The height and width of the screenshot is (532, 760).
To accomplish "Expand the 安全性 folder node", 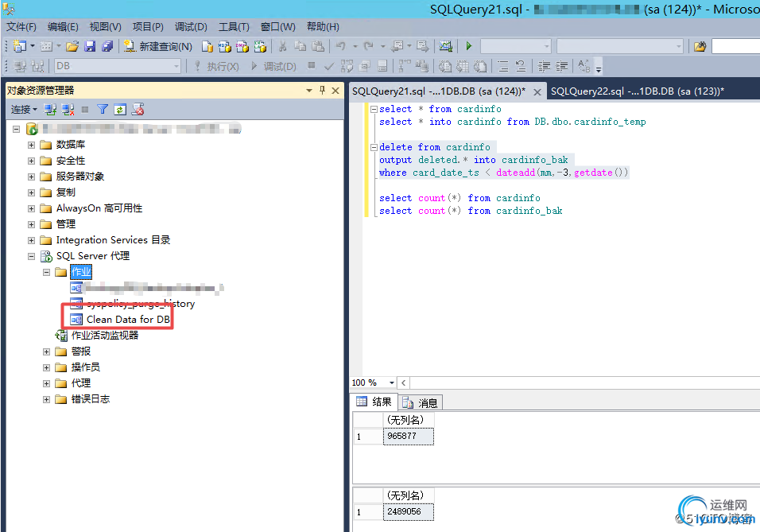I will 32,161.
